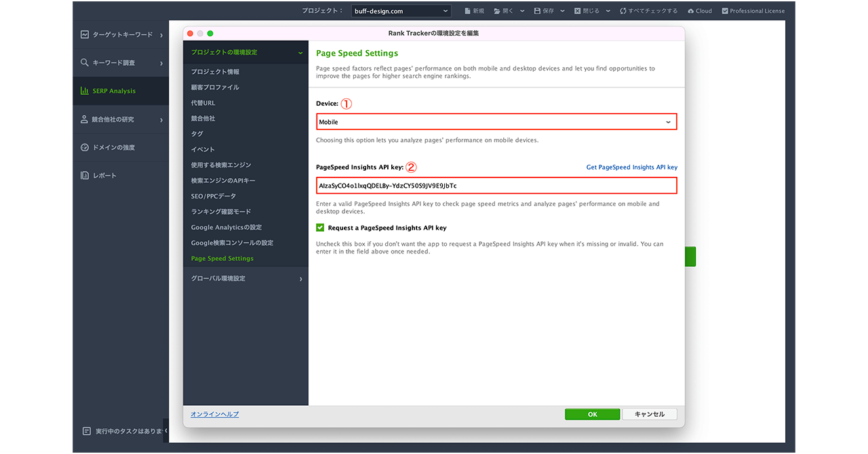
Task: Open the buff-design.com project dropdown
Action: 401,11
